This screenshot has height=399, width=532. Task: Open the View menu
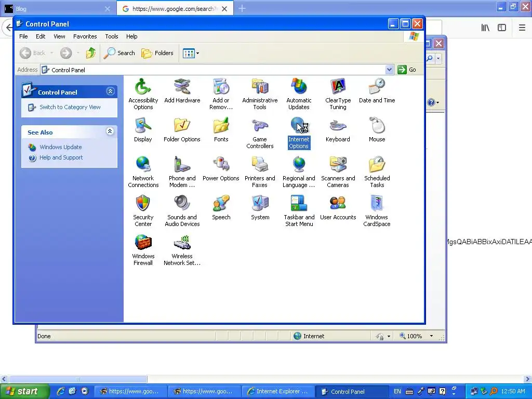click(59, 36)
